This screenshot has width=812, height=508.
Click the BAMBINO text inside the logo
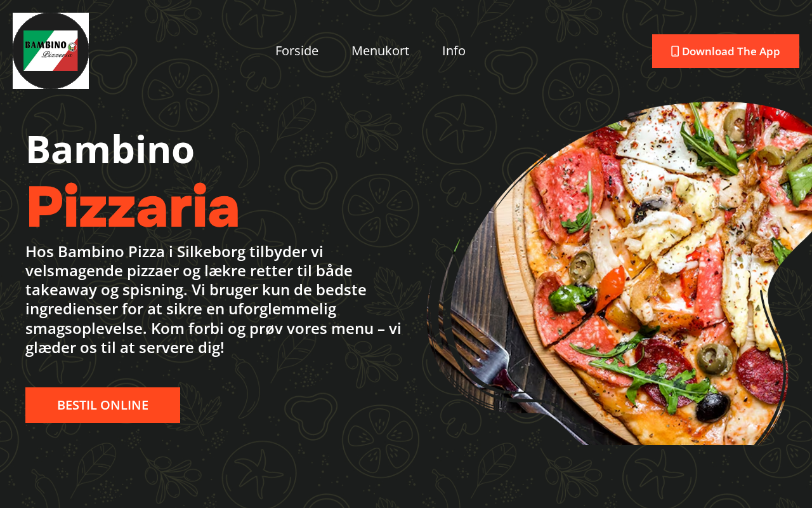(x=45, y=44)
